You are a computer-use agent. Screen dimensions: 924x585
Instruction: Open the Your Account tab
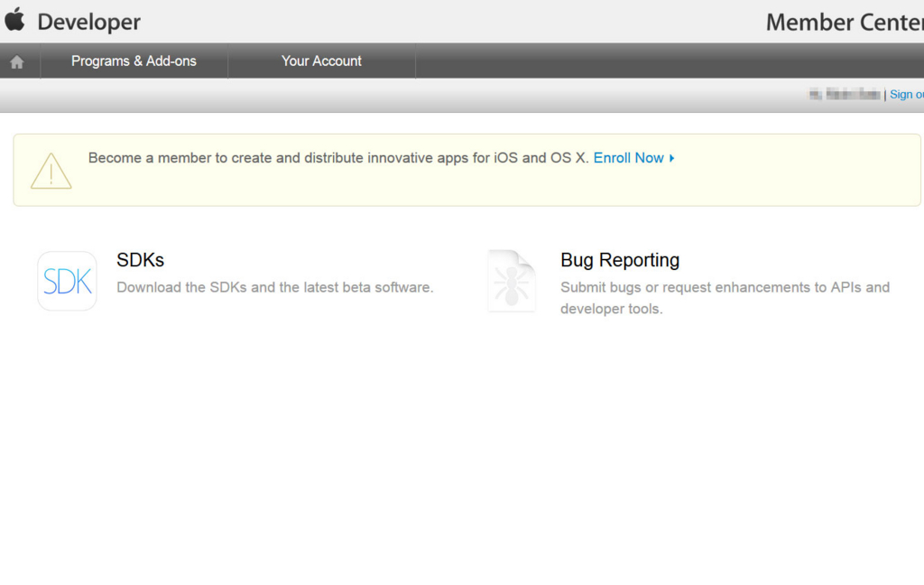pos(321,60)
